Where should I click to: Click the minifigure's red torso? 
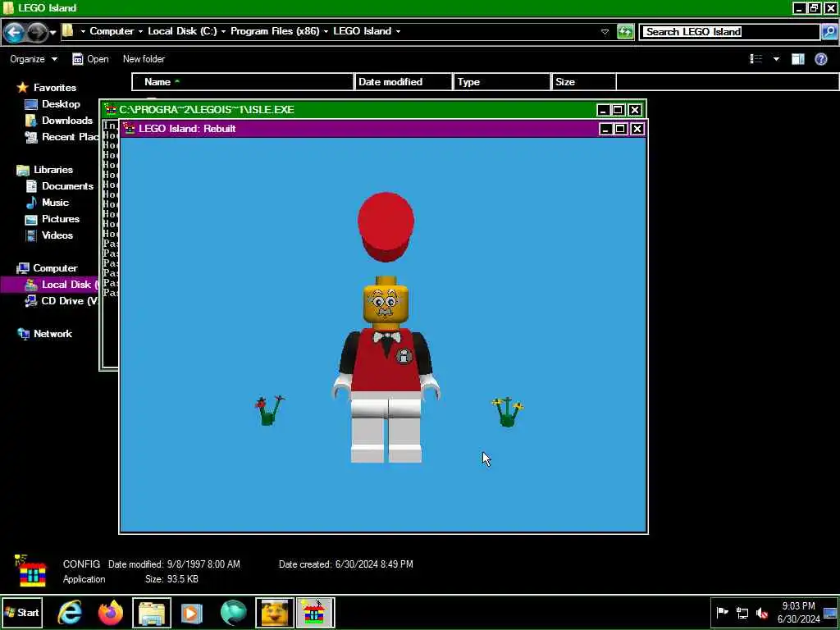tap(386, 360)
